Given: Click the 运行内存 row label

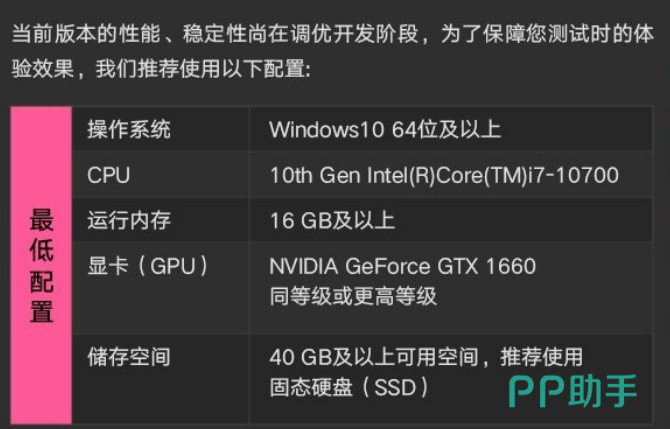Looking at the screenshot, I should (x=129, y=220).
